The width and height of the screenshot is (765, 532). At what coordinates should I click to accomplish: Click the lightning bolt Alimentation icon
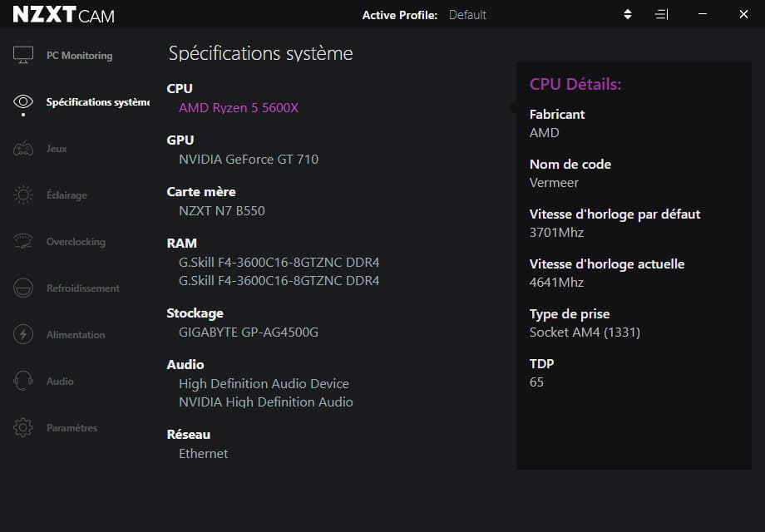click(x=23, y=334)
